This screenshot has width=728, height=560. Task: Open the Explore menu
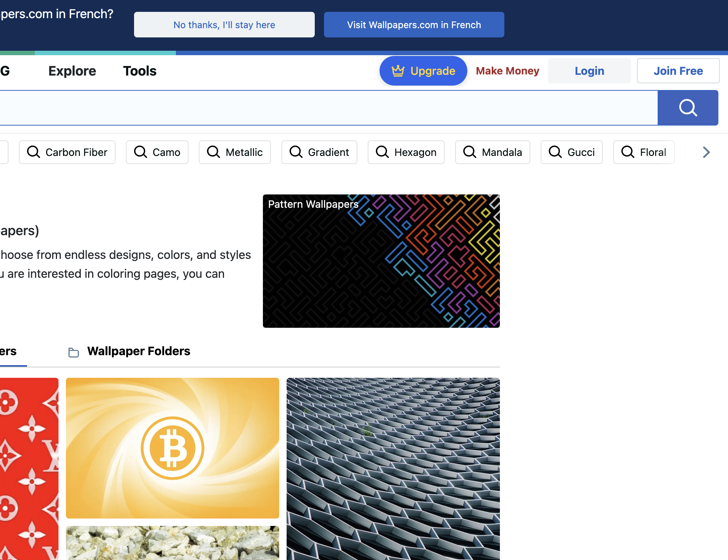pyautogui.click(x=72, y=71)
